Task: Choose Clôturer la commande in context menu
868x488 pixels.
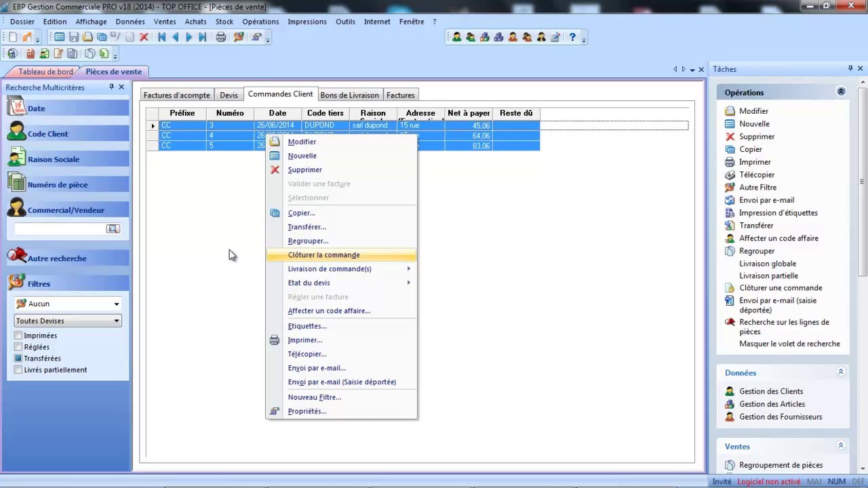Action: tap(342, 255)
